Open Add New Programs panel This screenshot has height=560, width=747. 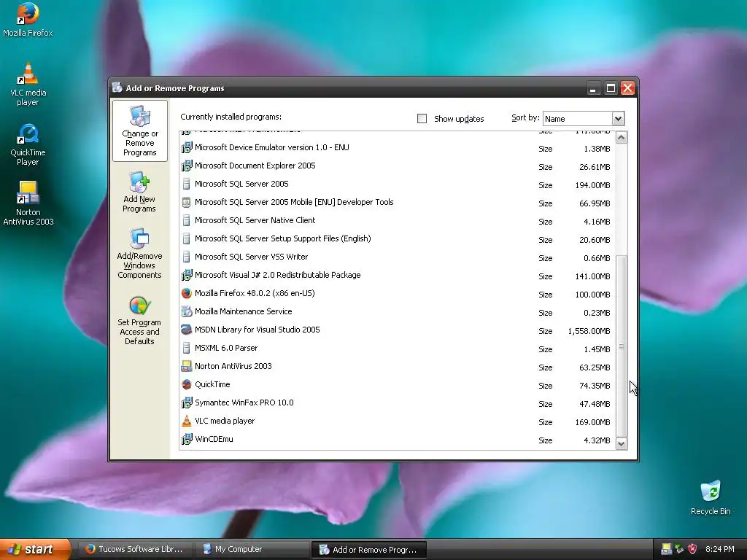click(x=139, y=192)
